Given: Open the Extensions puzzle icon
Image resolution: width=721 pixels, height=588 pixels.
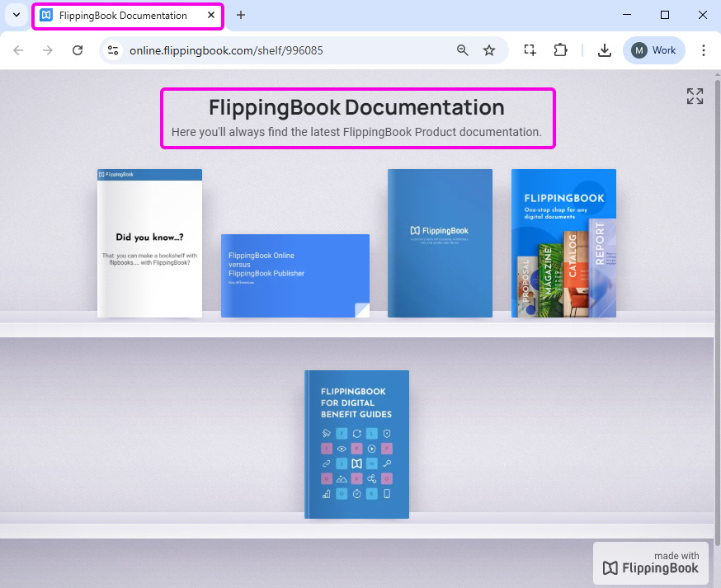Looking at the screenshot, I should [560, 50].
